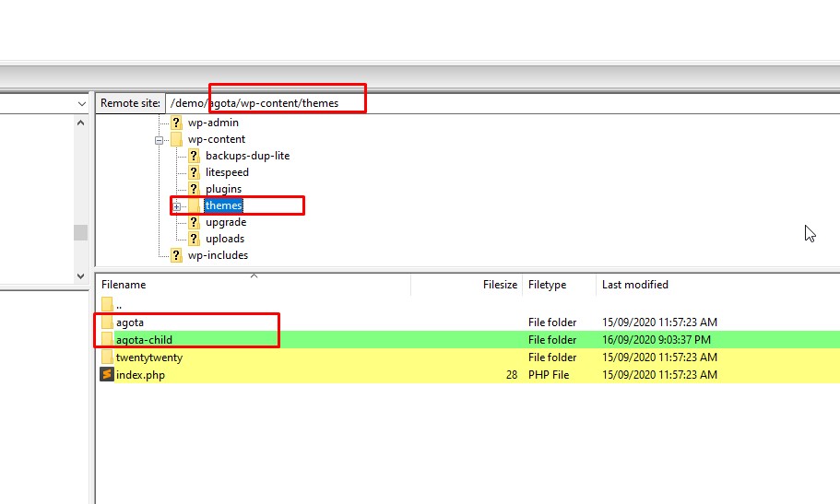Select wp-includes folder in tree
This screenshot has width=840, height=504.
(218, 255)
